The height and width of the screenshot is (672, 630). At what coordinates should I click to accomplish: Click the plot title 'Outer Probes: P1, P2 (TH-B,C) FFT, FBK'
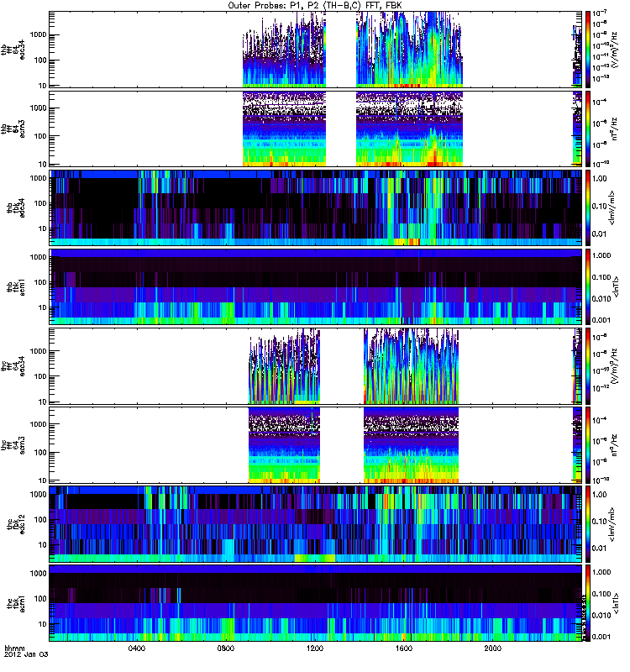tap(314, 5)
